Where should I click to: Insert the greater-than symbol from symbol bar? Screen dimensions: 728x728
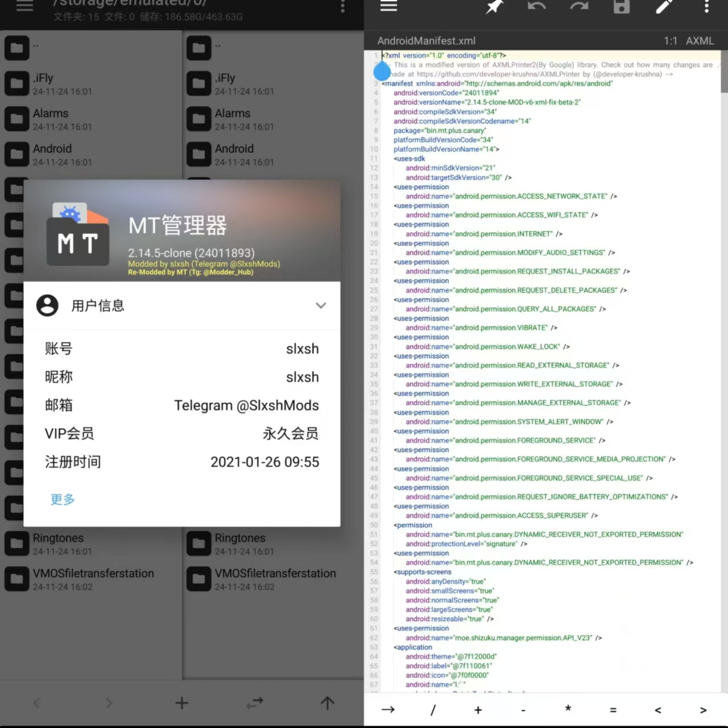pos(703,710)
